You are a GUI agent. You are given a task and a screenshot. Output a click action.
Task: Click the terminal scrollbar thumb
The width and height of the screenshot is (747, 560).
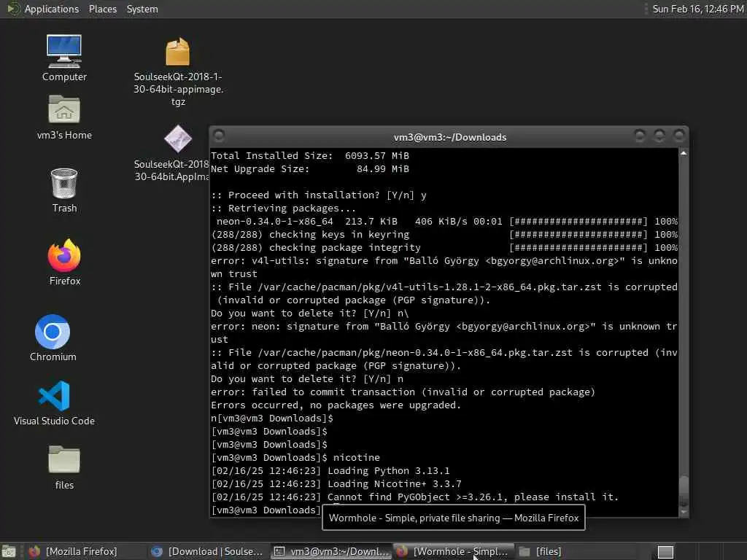pos(684,491)
